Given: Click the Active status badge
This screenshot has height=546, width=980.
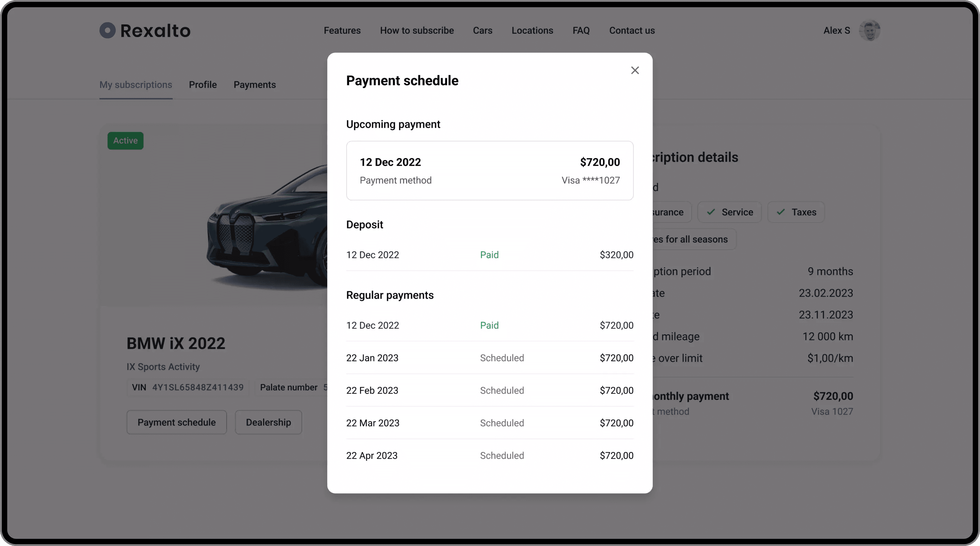Looking at the screenshot, I should (x=125, y=140).
